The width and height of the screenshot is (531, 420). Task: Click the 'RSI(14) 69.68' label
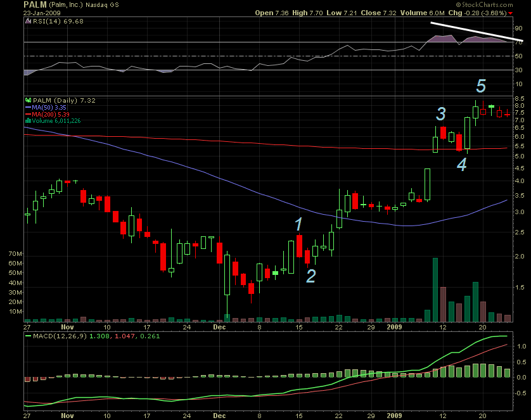click(x=58, y=22)
